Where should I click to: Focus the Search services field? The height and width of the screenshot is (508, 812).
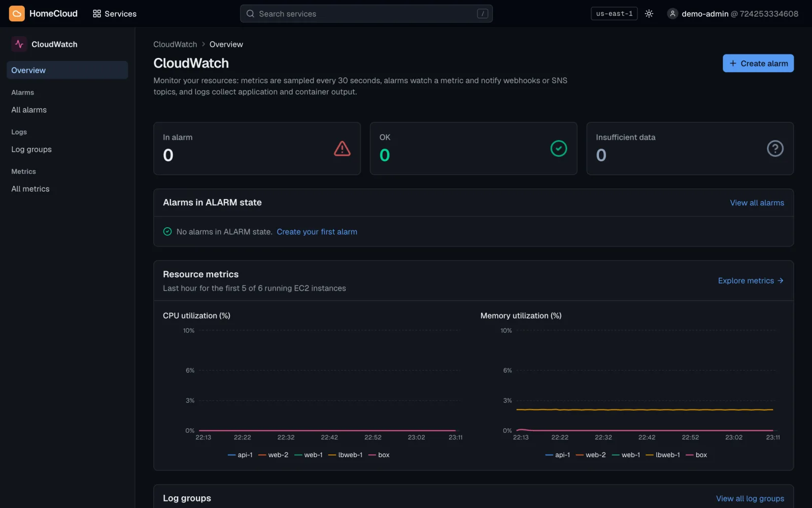tap(366, 14)
